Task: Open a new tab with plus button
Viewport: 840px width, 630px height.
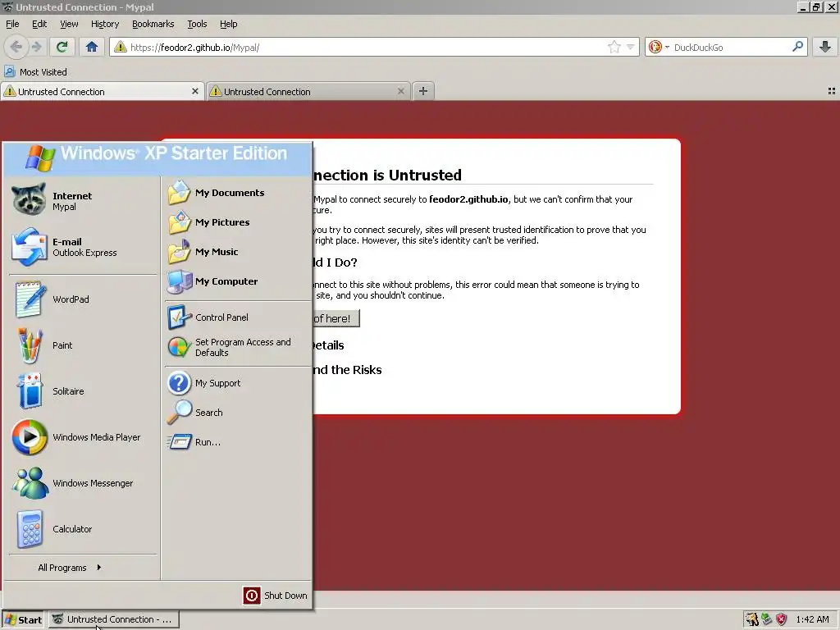Action: (423, 91)
